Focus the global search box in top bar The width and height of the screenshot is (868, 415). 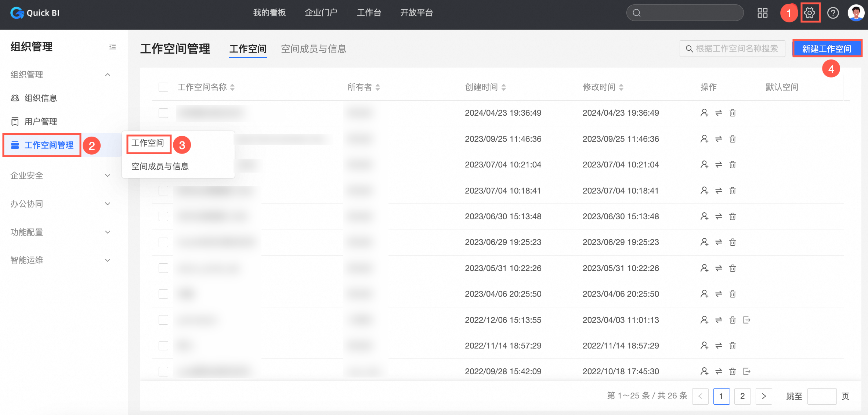point(685,13)
